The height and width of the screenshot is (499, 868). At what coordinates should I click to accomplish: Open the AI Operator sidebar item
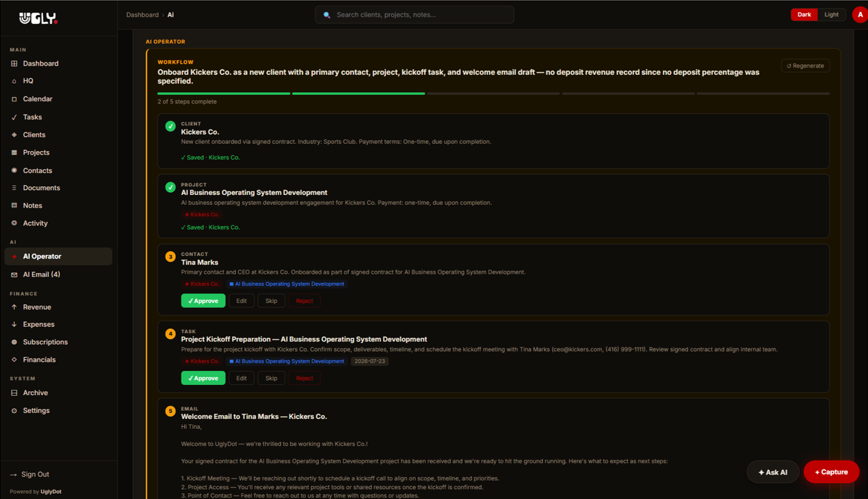tap(58, 256)
